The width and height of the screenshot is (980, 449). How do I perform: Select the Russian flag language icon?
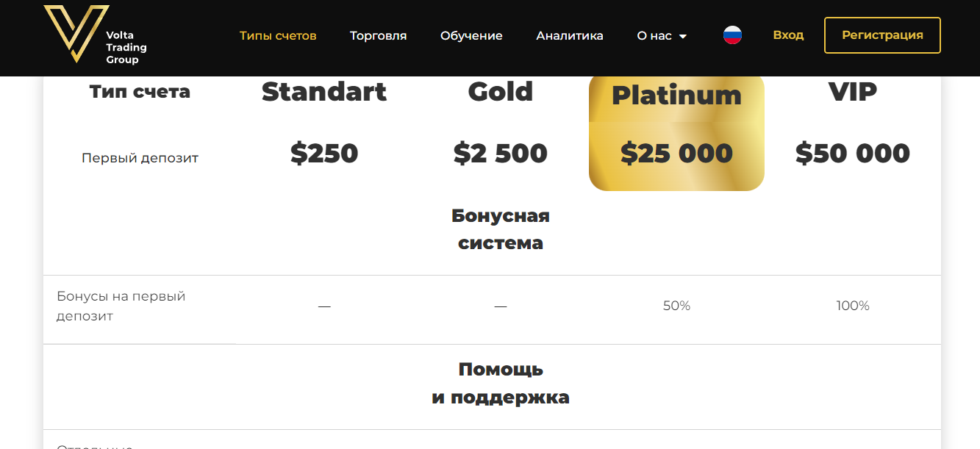(x=732, y=35)
